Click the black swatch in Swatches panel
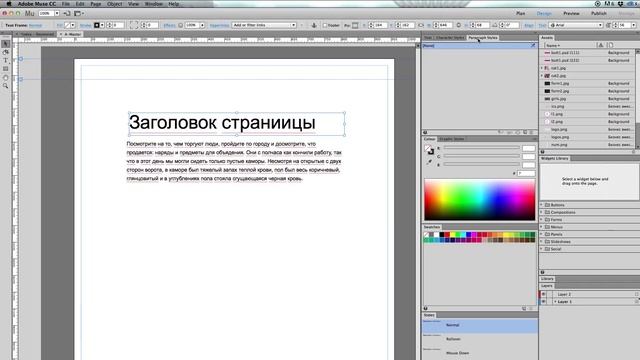Image resolution: width=640 pixels, height=360 pixels. pos(442,235)
